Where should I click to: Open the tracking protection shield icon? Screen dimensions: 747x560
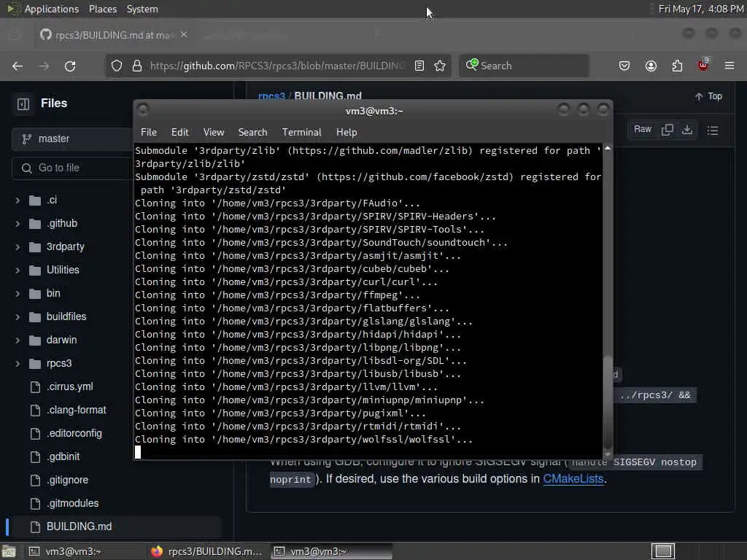coord(117,66)
